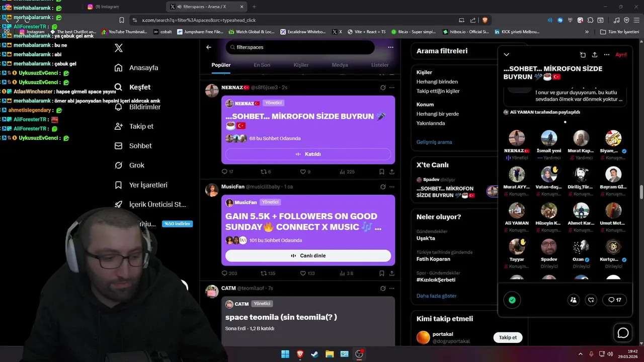Viewport: 644px width, 362px height.
Task: Follow portakal with Takip et button
Action: click(x=508, y=338)
